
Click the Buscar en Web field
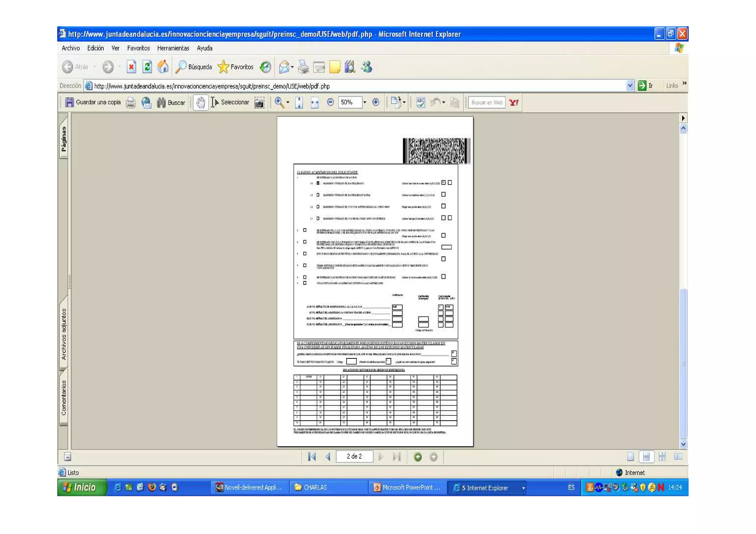tap(487, 103)
